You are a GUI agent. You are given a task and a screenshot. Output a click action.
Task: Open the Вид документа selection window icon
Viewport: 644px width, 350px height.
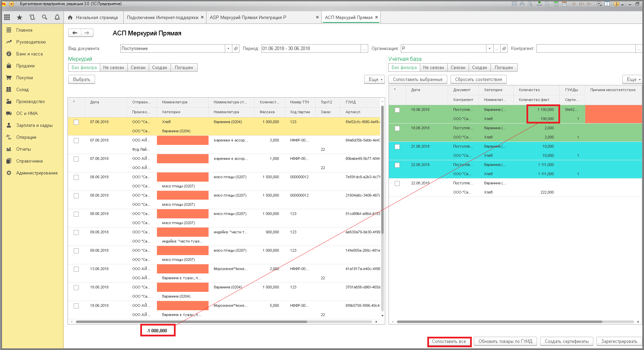(236, 49)
